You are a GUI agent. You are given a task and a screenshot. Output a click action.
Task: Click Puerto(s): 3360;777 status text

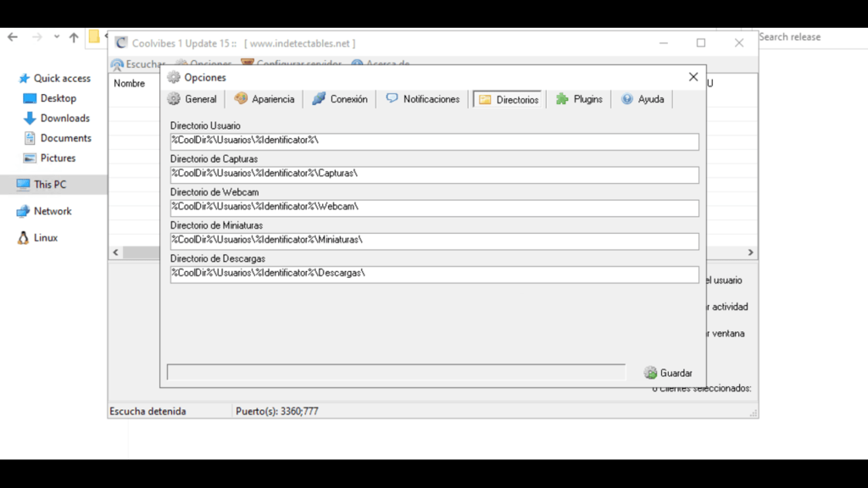pyautogui.click(x=277, y=411)
